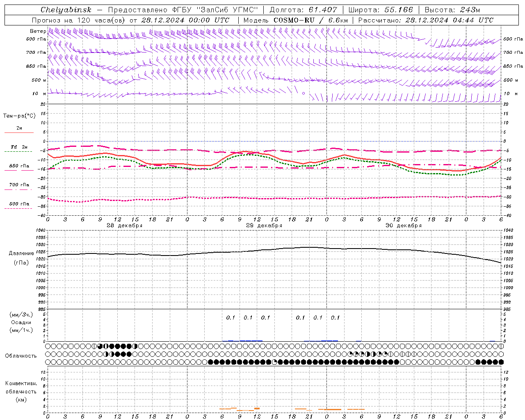Click forecast start 28.12.2024 00:00 UTC
The image size is (525, 420).
[x=185, y=20]
